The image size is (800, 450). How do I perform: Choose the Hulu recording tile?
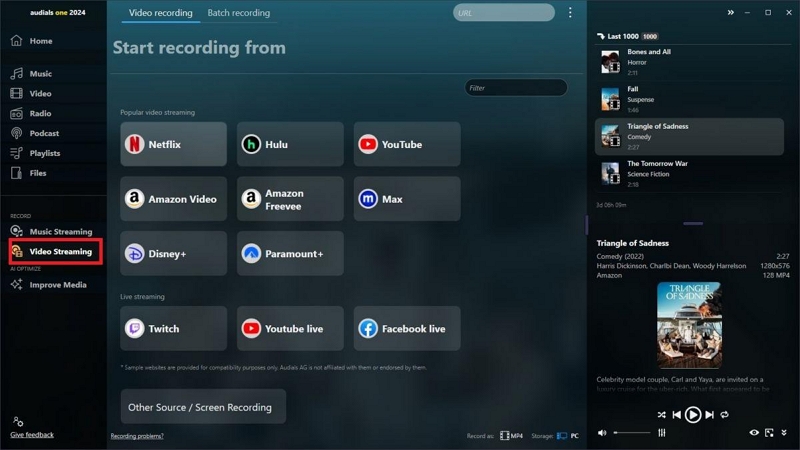[x=290, y=144]
